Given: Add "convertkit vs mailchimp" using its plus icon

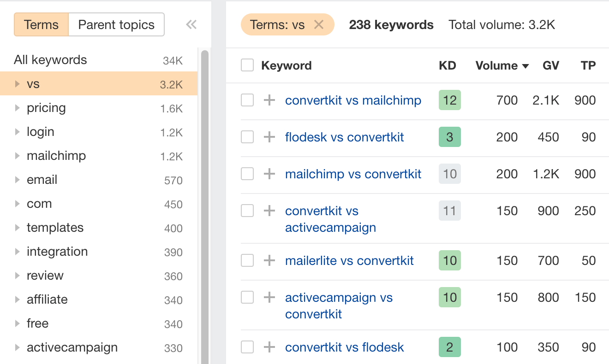Looking at the screenshot, I should [269, 100].
